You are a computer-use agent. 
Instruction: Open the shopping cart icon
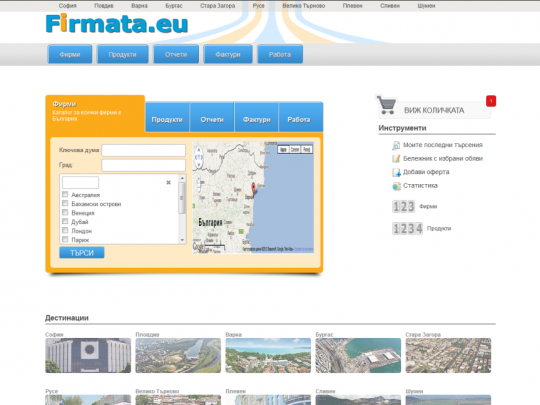pyautogui.click(x=386, y=105)
